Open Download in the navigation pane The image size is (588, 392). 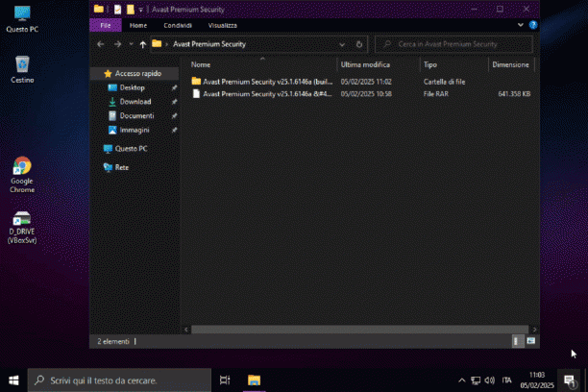pyautogui.click(x=135, y=102)
